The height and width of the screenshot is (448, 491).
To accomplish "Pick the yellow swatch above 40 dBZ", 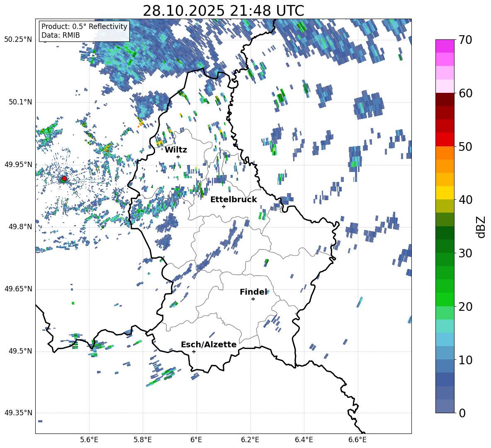I will [x=445, y=193].
